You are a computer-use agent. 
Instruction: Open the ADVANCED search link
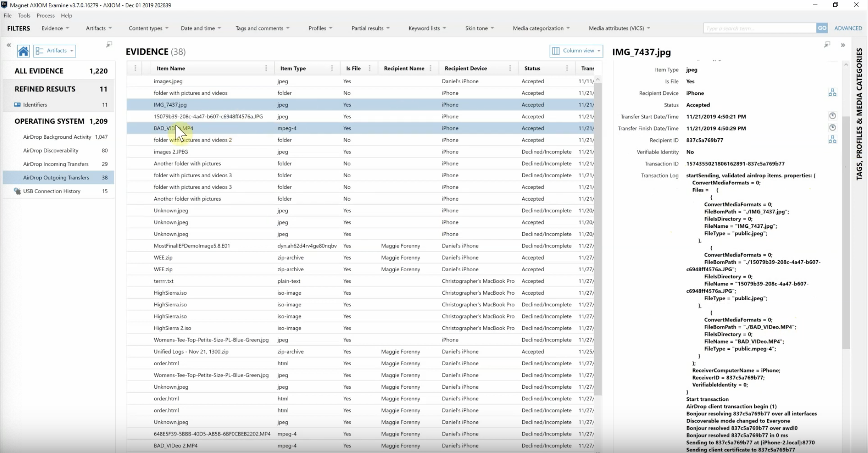[848, 28]
